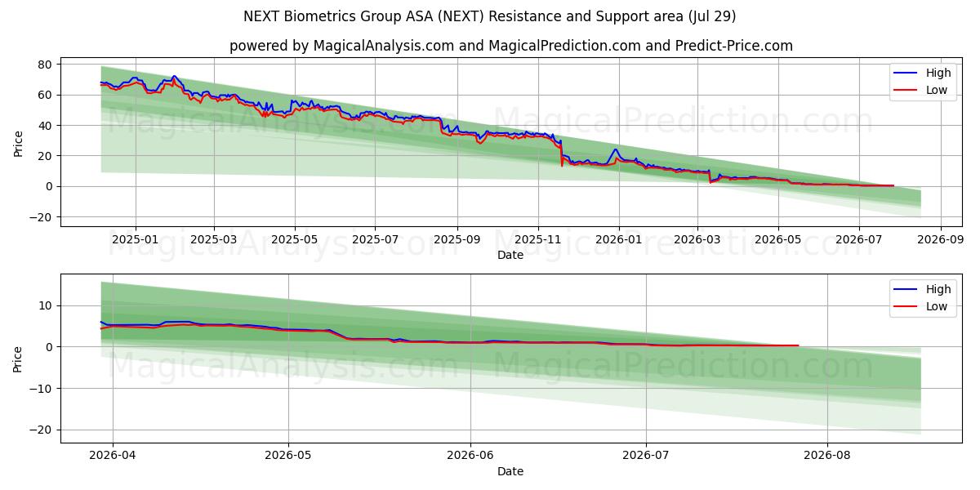Click the 2026-05 tick label on top chart
This screenshot has height=490, width=980.
pos(777,239)
